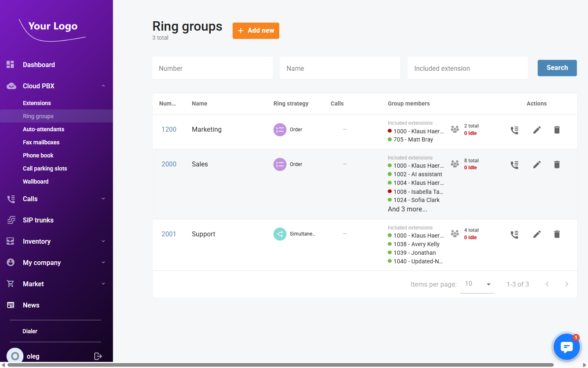The width and height of the screenshot is (588, 368).
Task: Select Auto-attendants in the sidebar
Action: point(43,129)
